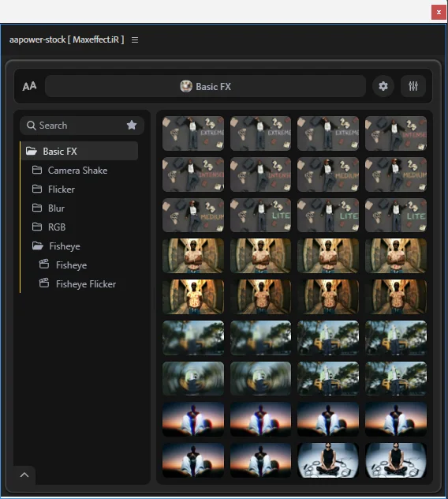The width and height of the screenshot is (448, 499).
Task: Click the up-chevron collapse button
Action: click(24, 475)
